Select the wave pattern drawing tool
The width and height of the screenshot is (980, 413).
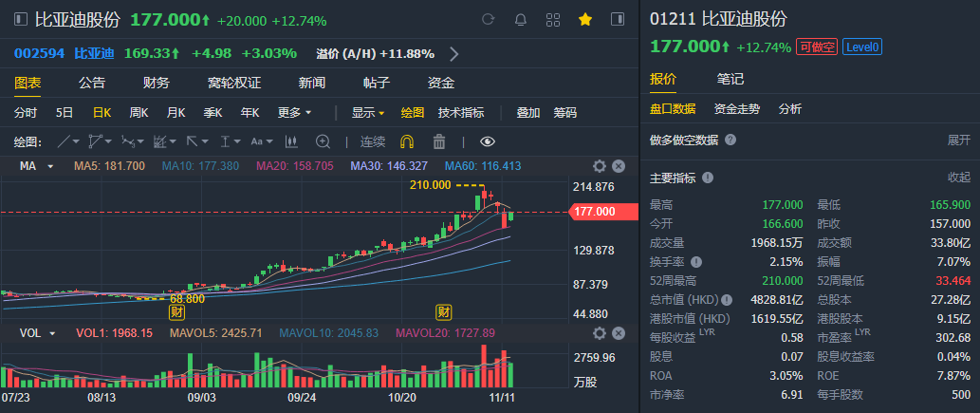point(127,142)
